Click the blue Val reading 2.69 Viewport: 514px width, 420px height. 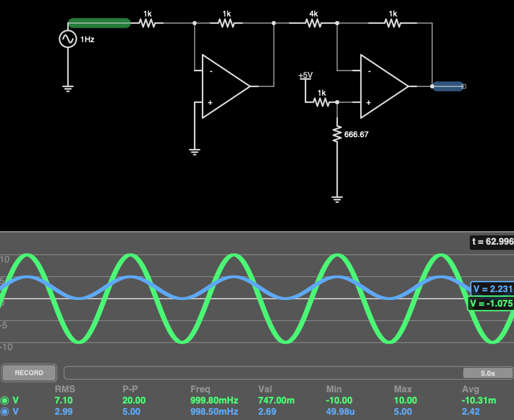click(267, 411)
